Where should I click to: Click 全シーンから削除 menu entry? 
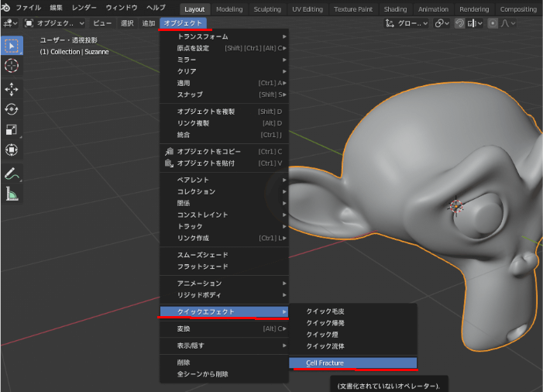224,374
